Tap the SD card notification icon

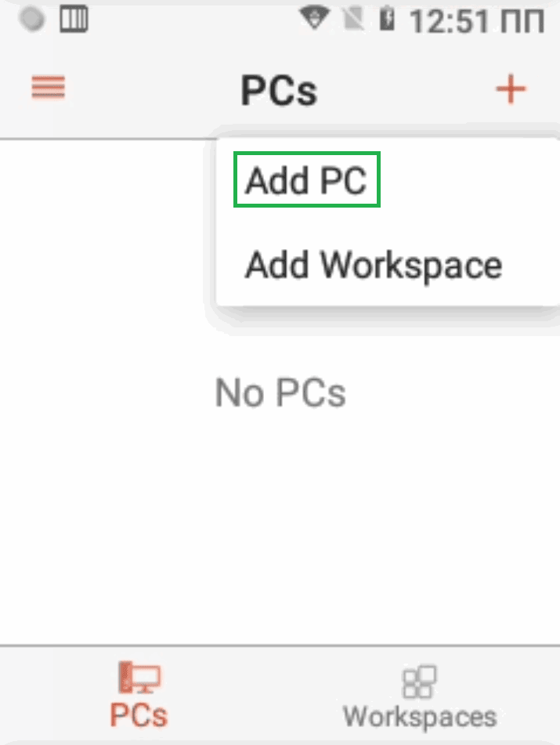75,20
